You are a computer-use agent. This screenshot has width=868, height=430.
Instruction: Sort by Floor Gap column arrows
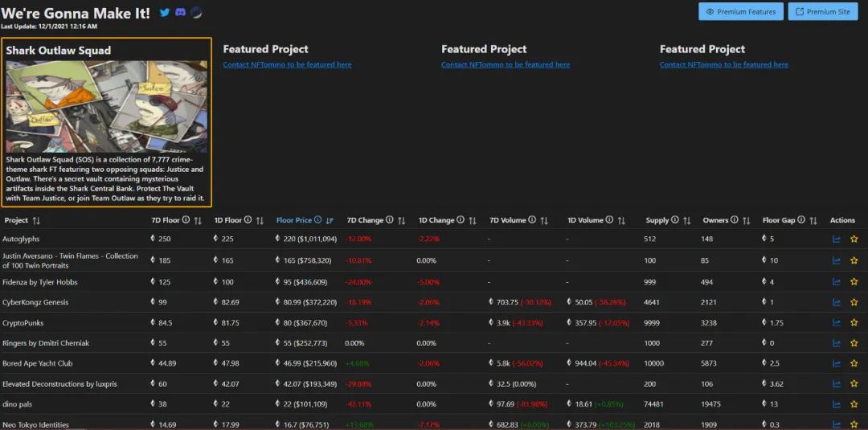(x=813, y=221)
